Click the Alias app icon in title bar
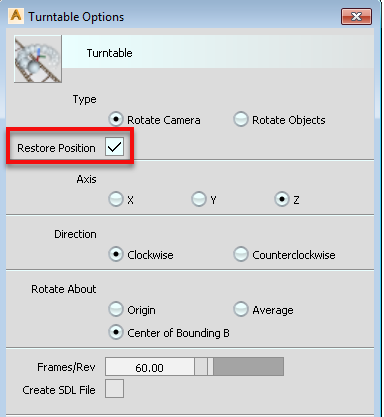Screen dimensions: 384x417 coord(16,16)
